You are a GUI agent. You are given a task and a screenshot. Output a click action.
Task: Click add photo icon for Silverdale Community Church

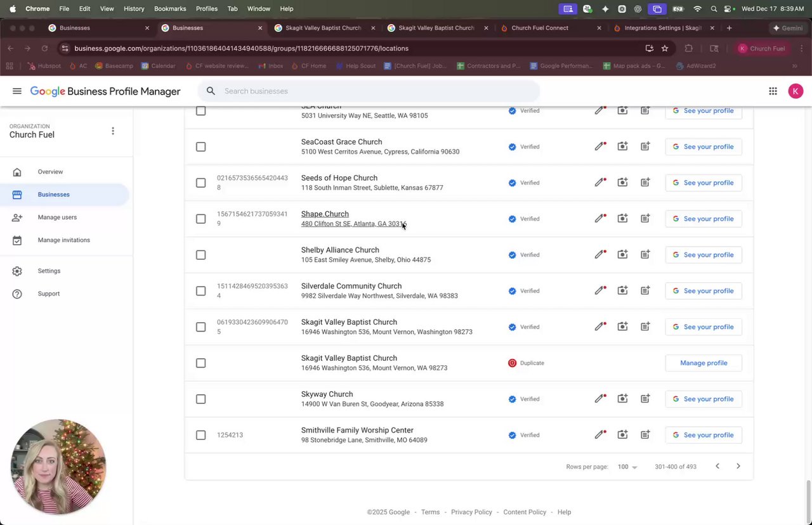pyautogui.click(x=622, y=291)
